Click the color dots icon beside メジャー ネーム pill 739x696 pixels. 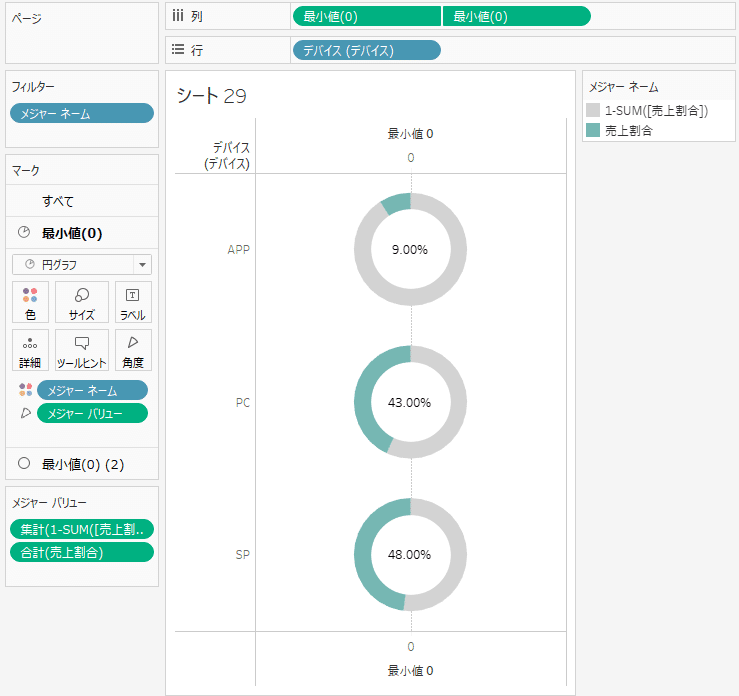[x=25, y=390]
